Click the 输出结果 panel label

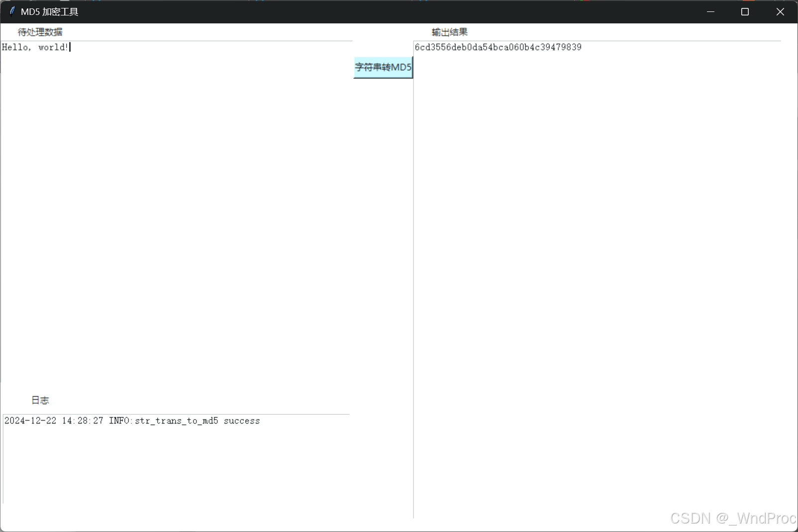tap(449, 31)
